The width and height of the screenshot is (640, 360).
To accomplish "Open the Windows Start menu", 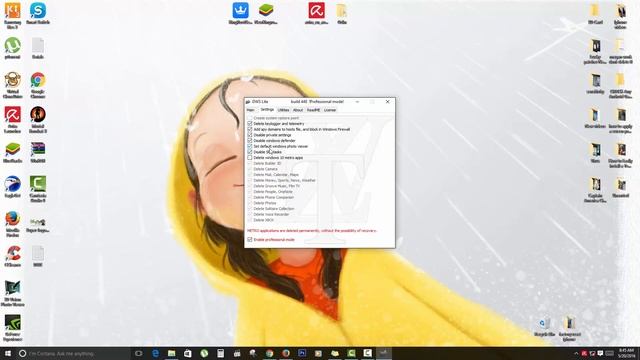I will pos(8,353).
